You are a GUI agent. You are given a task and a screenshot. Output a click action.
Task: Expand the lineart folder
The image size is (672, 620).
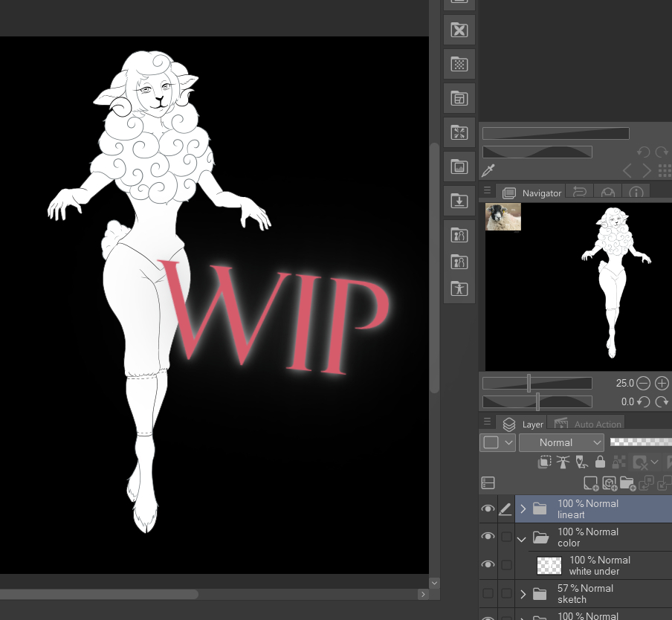point(523,509)
